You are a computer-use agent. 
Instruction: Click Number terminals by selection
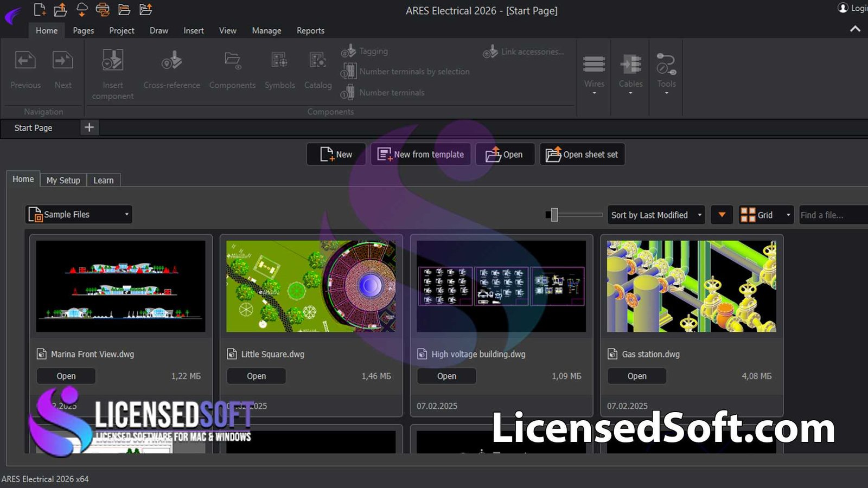click(x=405, y=71)
